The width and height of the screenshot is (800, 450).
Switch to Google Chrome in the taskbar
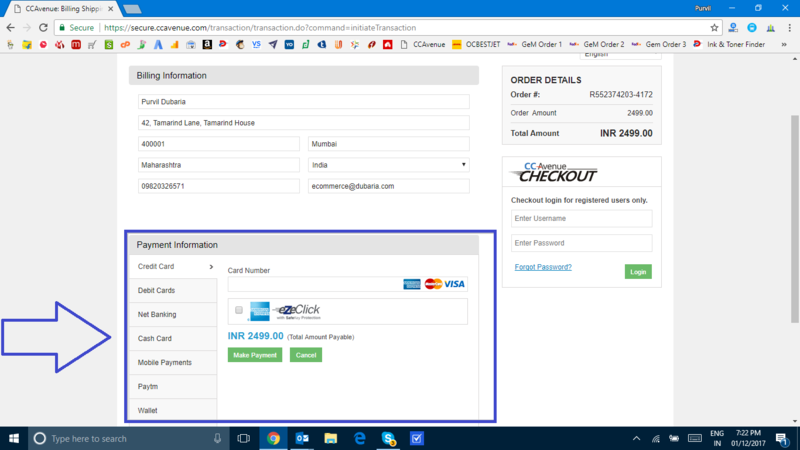point(273,438)
